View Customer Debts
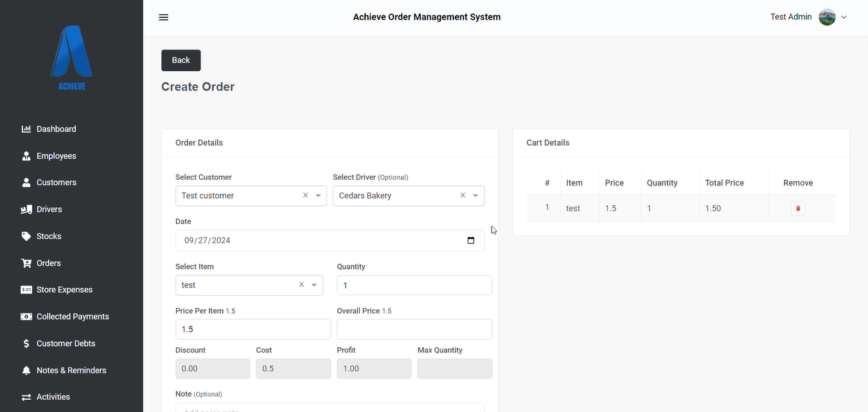The height and width of the screenshot is (412, 868). click(66, 343)
